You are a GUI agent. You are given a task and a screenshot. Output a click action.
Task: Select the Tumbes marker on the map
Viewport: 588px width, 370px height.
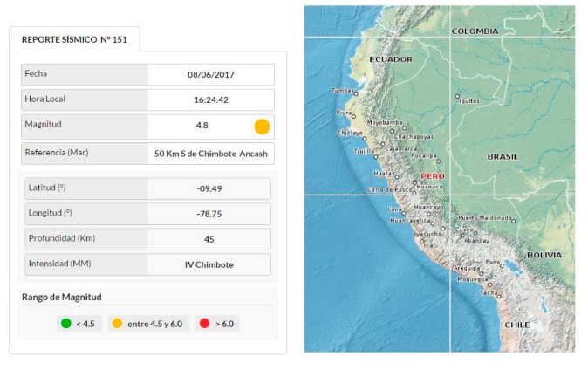[356, 93]
